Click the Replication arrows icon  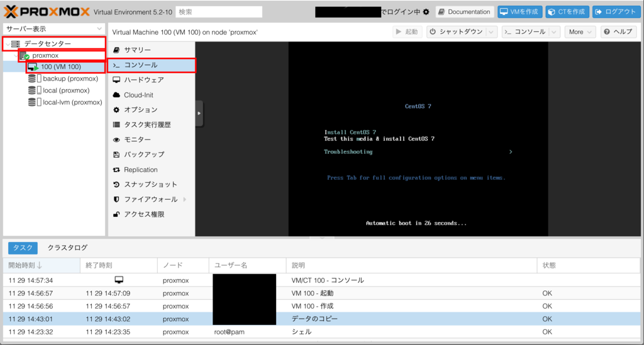tap(116, 170)
